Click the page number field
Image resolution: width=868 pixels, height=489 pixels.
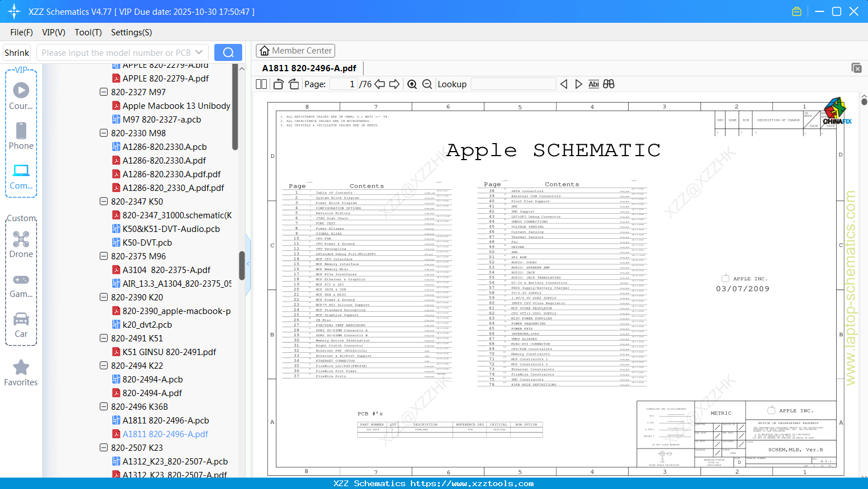click(x=344, y=84)
